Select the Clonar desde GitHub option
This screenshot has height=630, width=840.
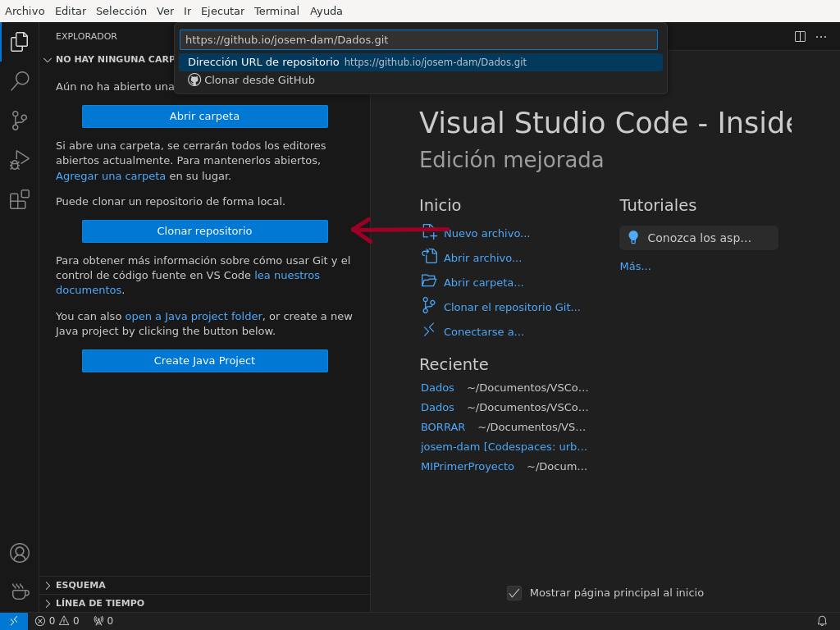coord(421,80)
